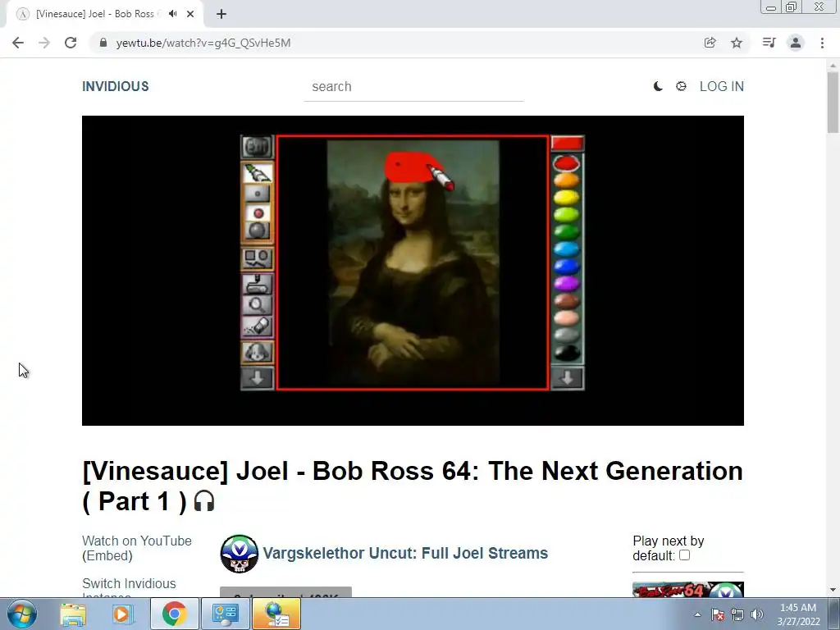Close the Vinesauce Joel tab
This screenshot has height=630, width=840.
tap(190, 14)
